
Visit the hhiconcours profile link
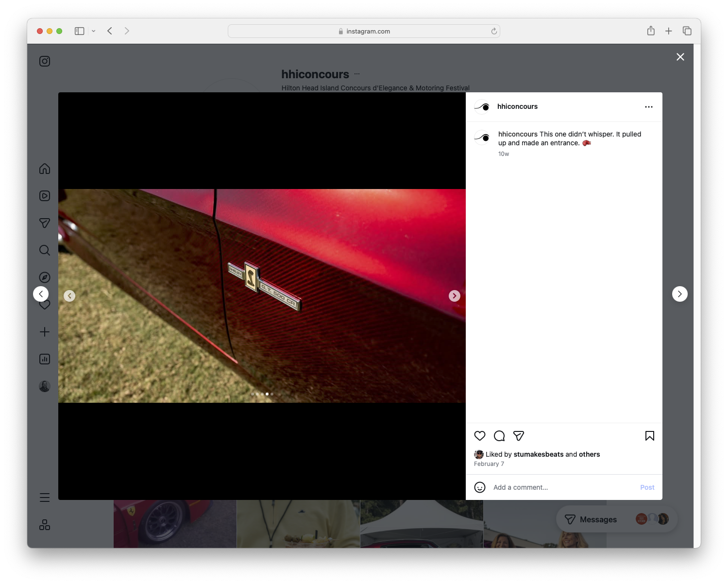518,106
